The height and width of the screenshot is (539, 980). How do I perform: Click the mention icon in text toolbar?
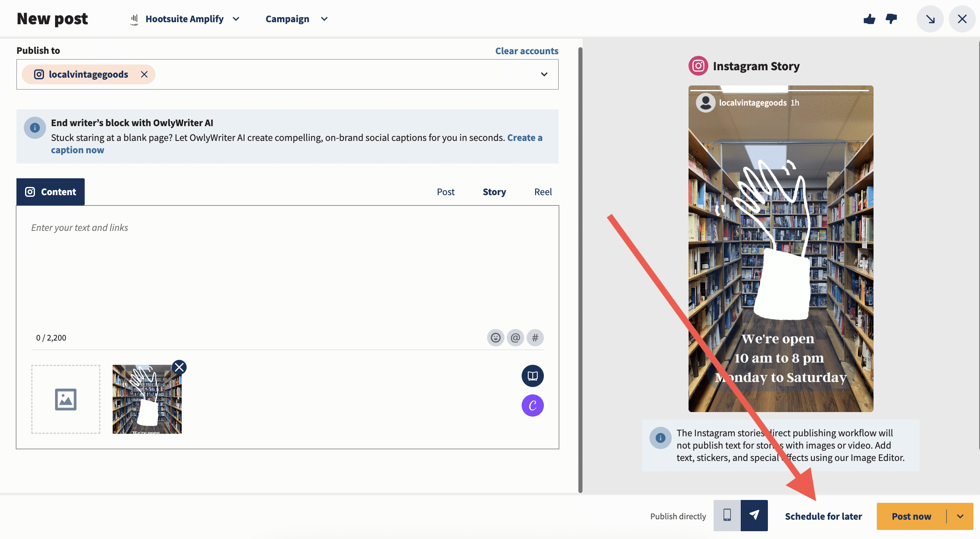click(x=515, y=336)
